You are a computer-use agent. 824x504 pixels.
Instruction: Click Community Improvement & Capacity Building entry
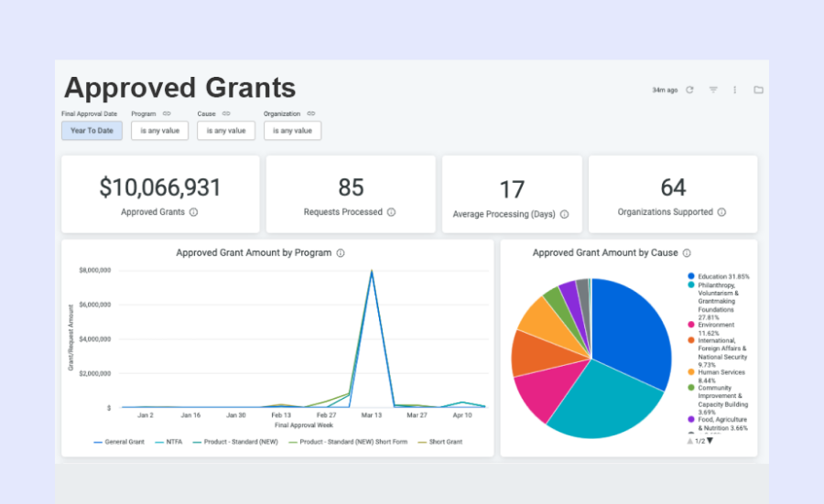coord(718,400)
